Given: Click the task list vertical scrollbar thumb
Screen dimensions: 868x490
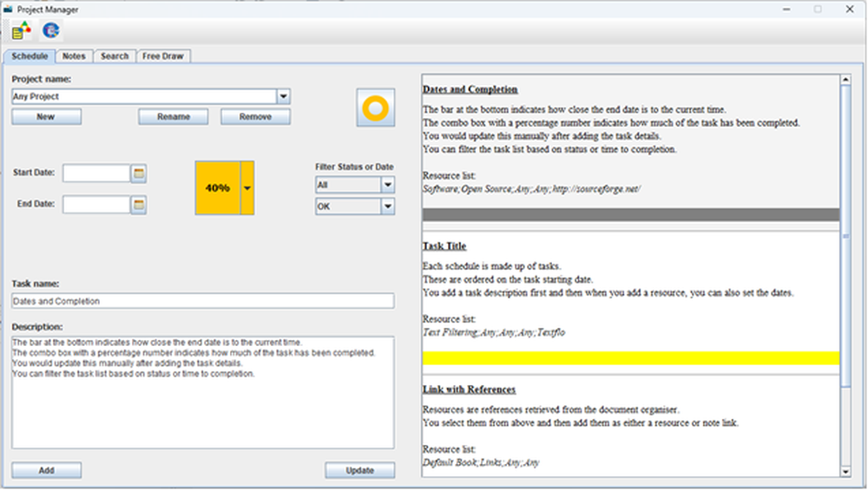Looking at the screenshot, I should pyautogui.click(x=845, y=236).
